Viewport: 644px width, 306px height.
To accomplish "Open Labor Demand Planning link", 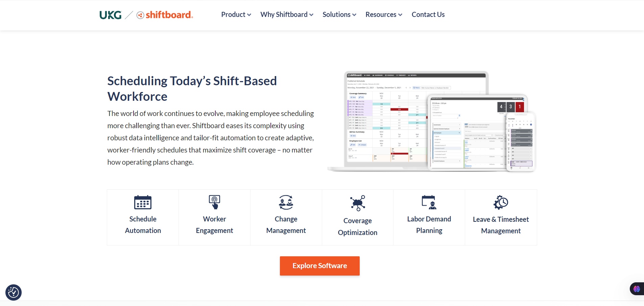I will tap(429, 225).
